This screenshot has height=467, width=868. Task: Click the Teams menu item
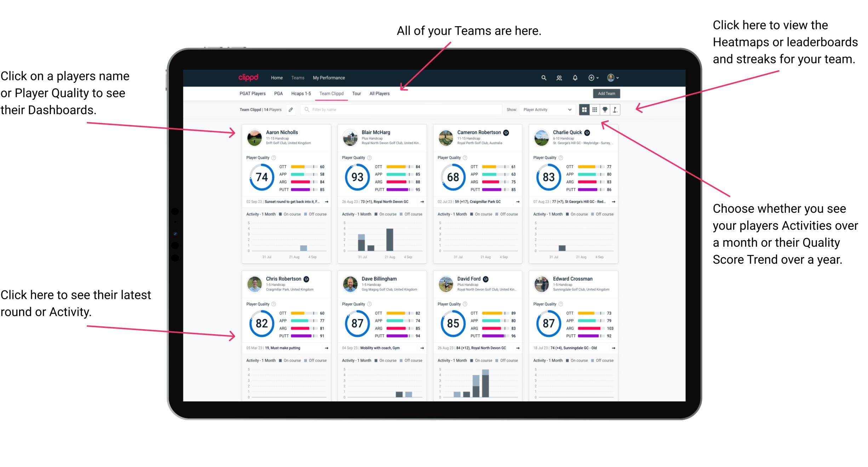coord(299,78)
